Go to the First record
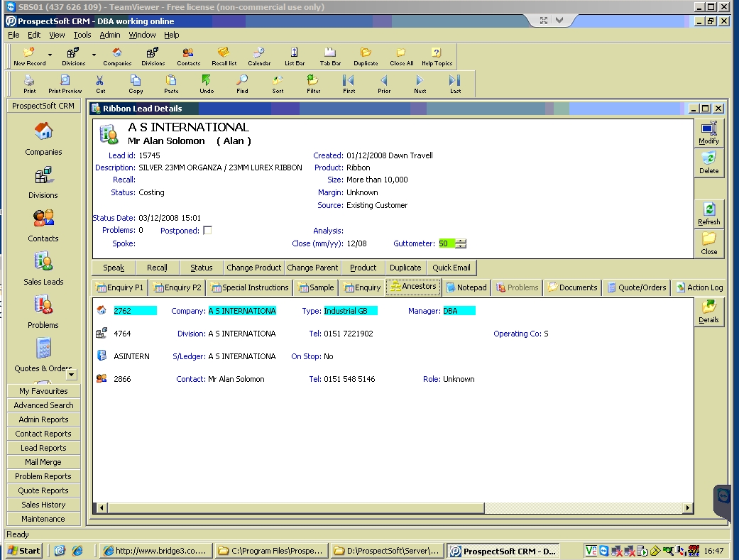 click(349, 84)
